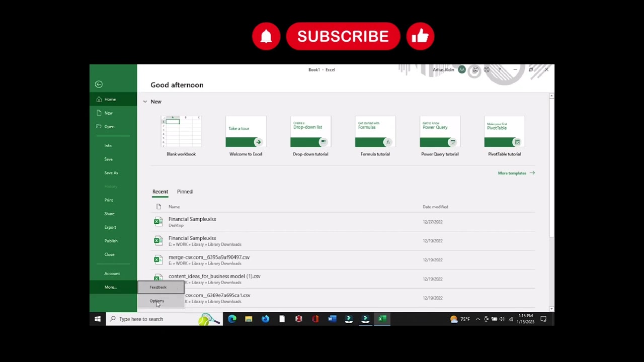Image resolution: width=644 pixels, height=362 pixels.
Task: Select Open in the backstage sidebar
Action: 113,126
